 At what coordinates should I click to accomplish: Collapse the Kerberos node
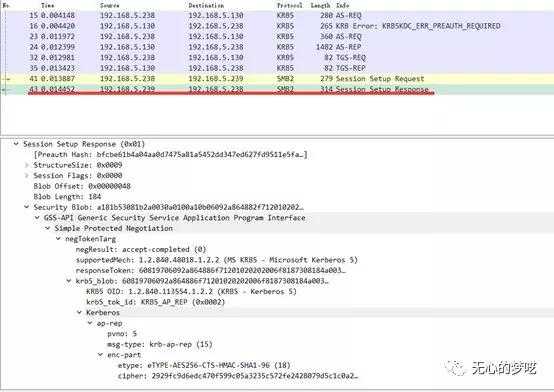79,312
